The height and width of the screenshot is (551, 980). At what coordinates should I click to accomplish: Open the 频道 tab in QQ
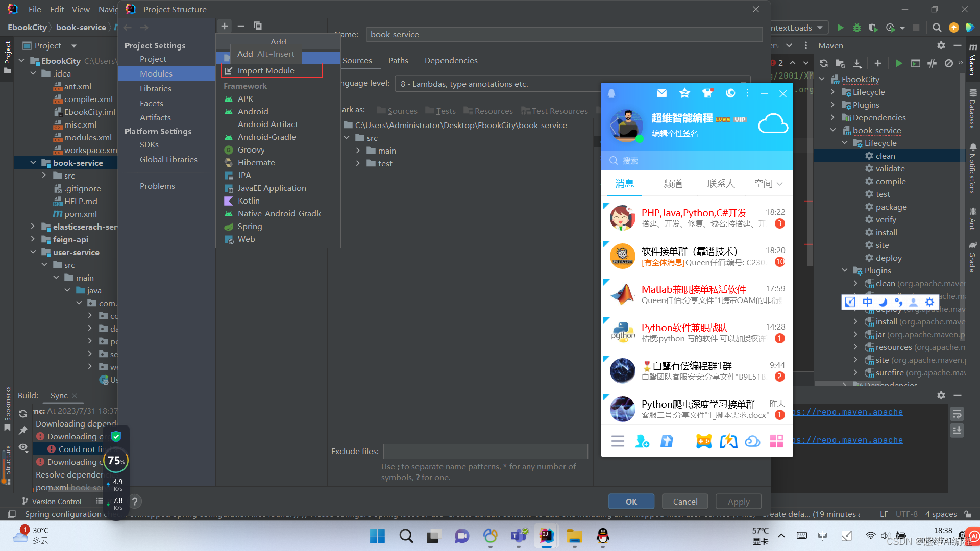click(672, 183)
